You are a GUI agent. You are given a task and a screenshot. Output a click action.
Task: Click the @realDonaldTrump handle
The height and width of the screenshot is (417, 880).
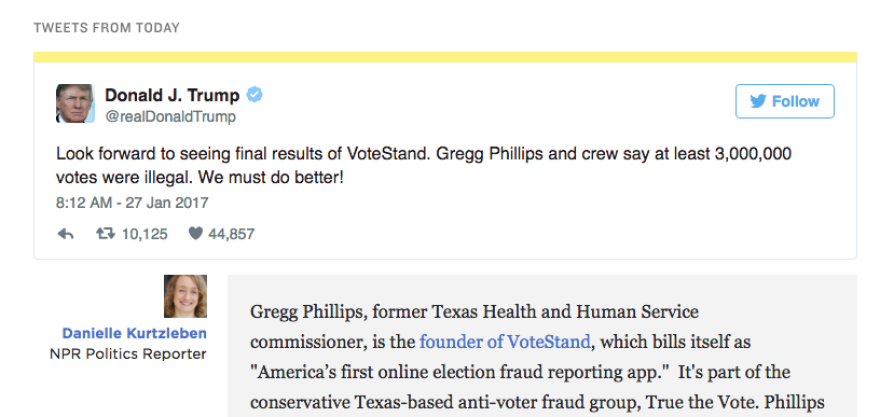(170, 117)
